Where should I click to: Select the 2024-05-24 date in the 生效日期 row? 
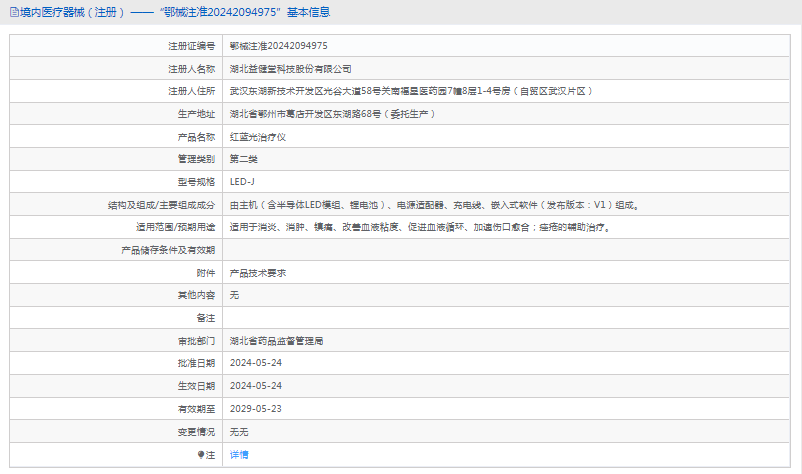tap(256, 386)
